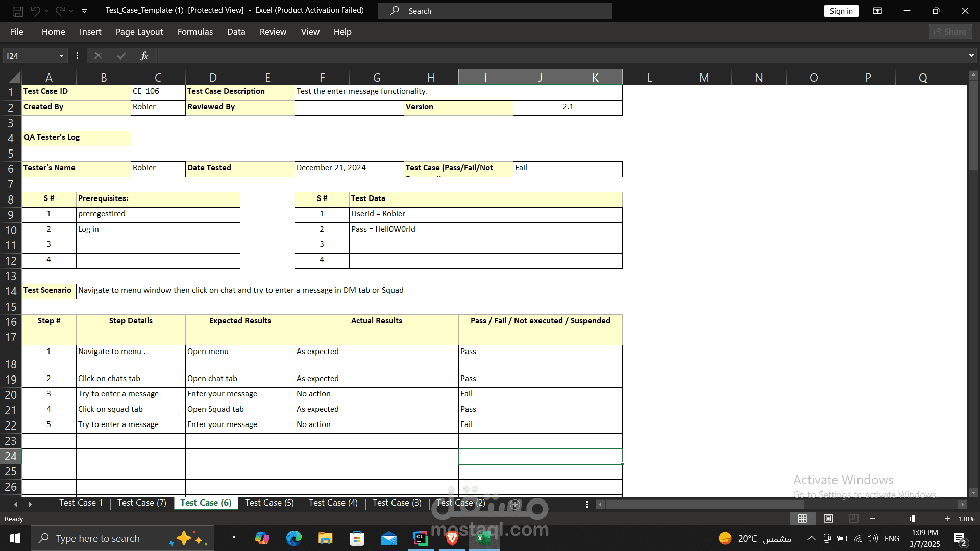Image resolution: width=980 pixels, height=551 pixels.
Task: Click the Redo arrow icon
Action: pyautogui.click(x=60, y=11)
